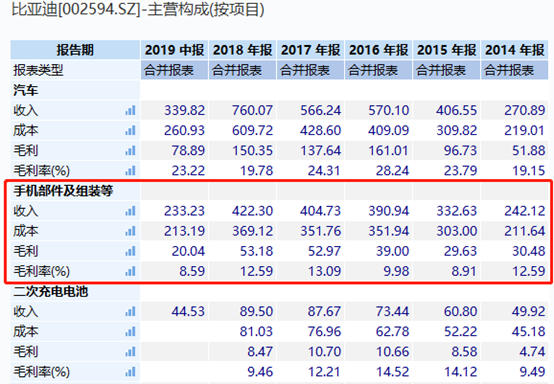Click battery revenue value 49.92
The image size is (554, 384).
pyautogui.click(x=529, y=312)
